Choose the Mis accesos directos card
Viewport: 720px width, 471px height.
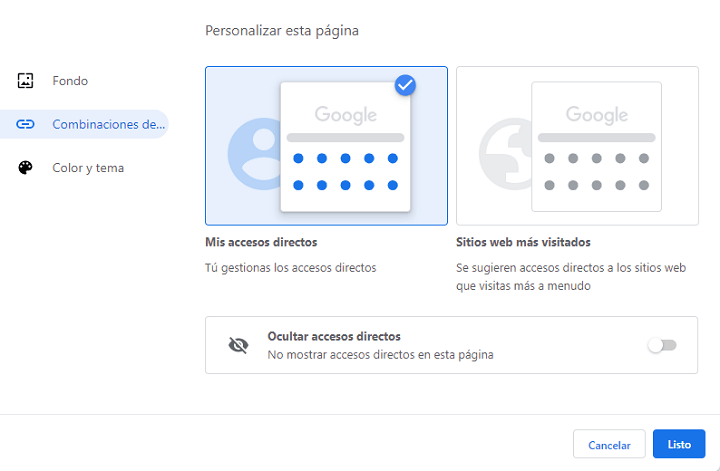(326, 146)
